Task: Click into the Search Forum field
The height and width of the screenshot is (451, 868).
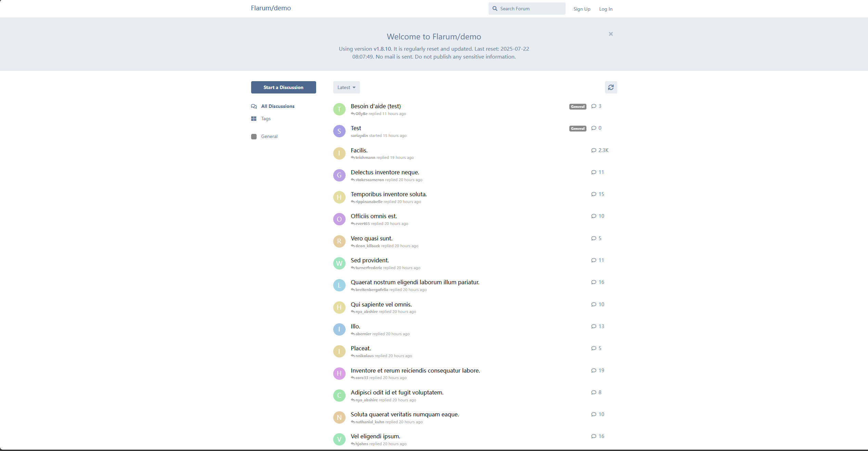Action: [527, 9]
